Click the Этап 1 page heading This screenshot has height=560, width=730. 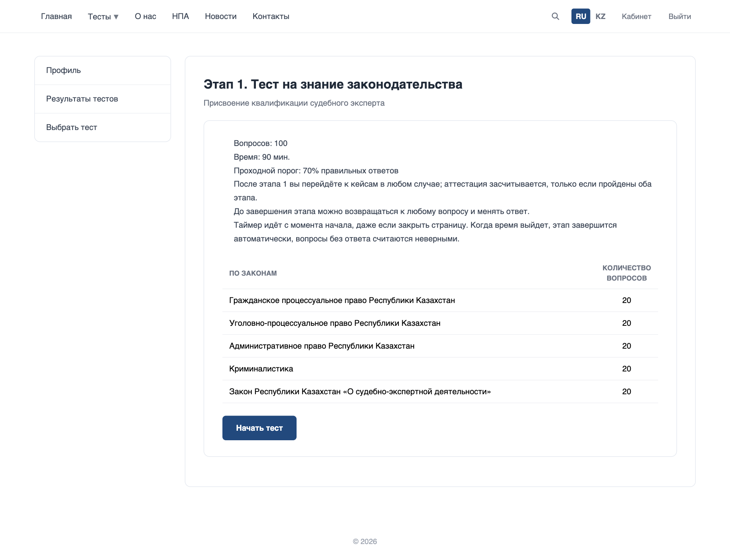pyautogui.click(x=333, y=84)
